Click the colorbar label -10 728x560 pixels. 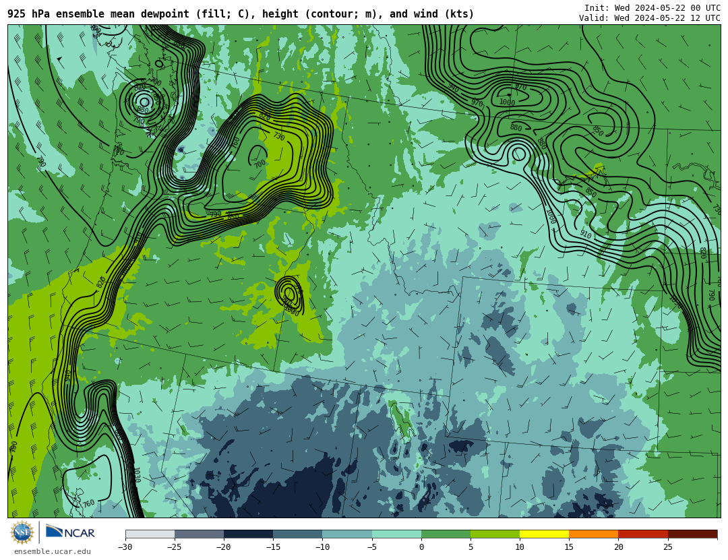pos(322,547)
